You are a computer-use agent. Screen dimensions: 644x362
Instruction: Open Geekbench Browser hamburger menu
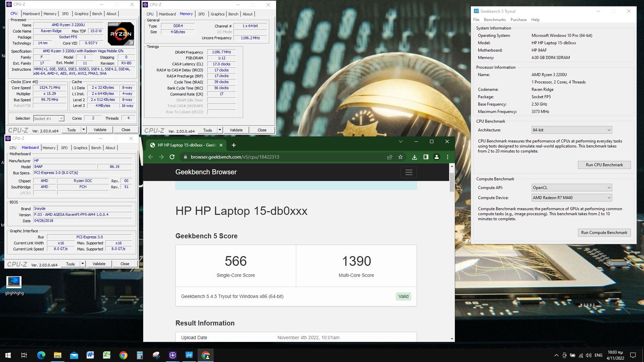pyautogui.click(x=409, y=172)
